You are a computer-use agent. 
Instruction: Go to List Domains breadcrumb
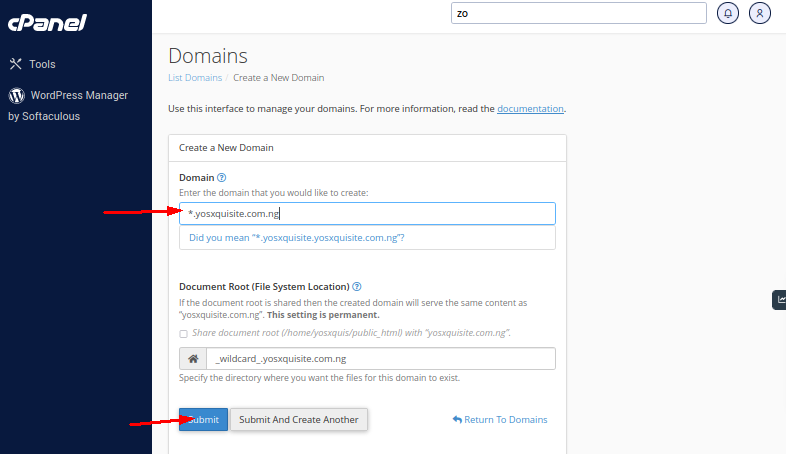pyautogui.click(x=194, y=78)
